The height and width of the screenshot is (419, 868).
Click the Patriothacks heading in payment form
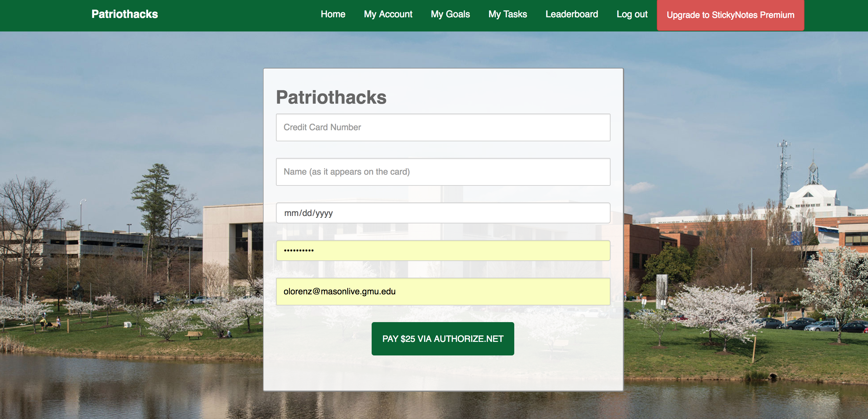pyautogui.click(x=331, y=97)
